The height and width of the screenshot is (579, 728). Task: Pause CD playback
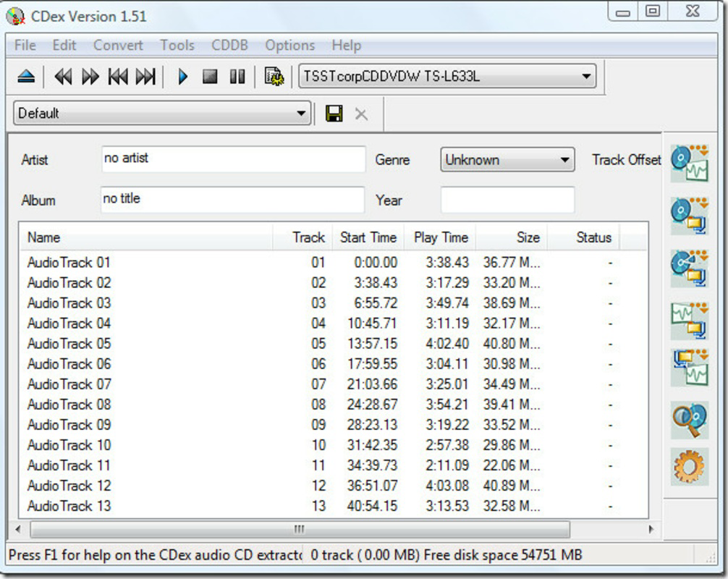point(237,76)
